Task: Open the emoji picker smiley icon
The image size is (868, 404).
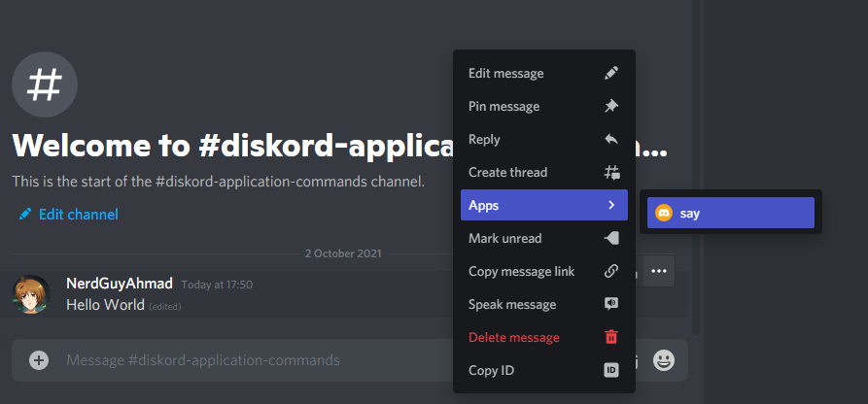Action: point(664,361)
